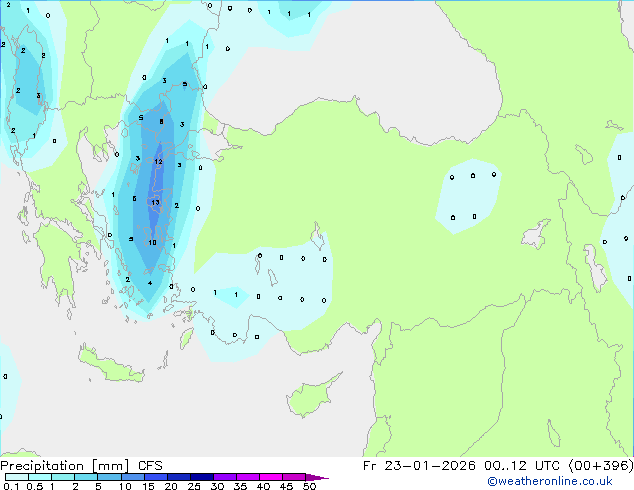Click the island of Crete on the map
The width and height of the screenshot is (634, 490).
point(110,365)
